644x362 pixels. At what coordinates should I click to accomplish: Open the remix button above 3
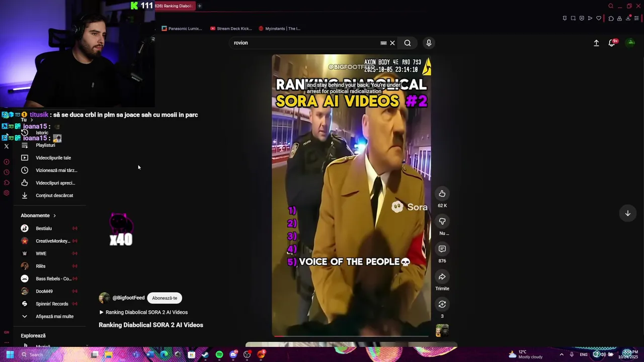click(x=442, y=304)
